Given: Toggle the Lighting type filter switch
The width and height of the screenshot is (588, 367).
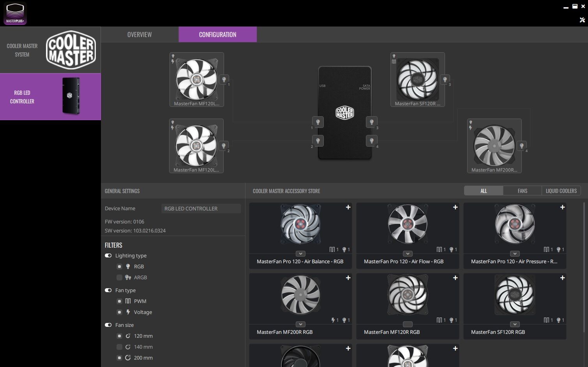Looking at the screenshot, I should click(108, 255).
